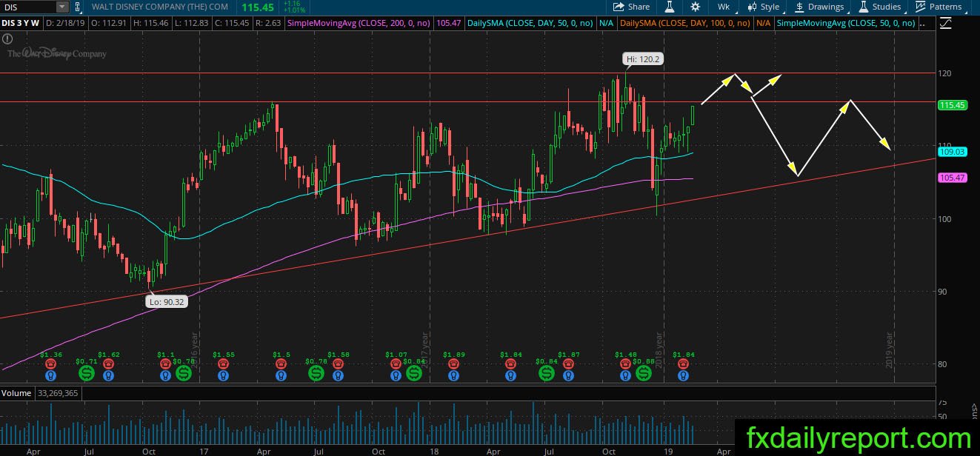The image size is (980, 456).
Task: Click the SimpleMovingAvg (CLOSE, 50) study label
Action: [x=846, y=24]
